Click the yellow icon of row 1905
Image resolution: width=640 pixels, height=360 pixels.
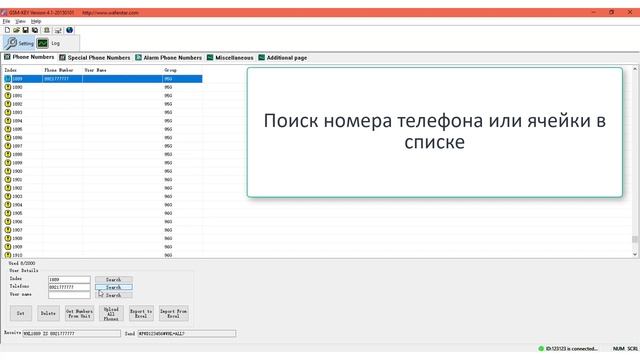click(x=8, y=213)
